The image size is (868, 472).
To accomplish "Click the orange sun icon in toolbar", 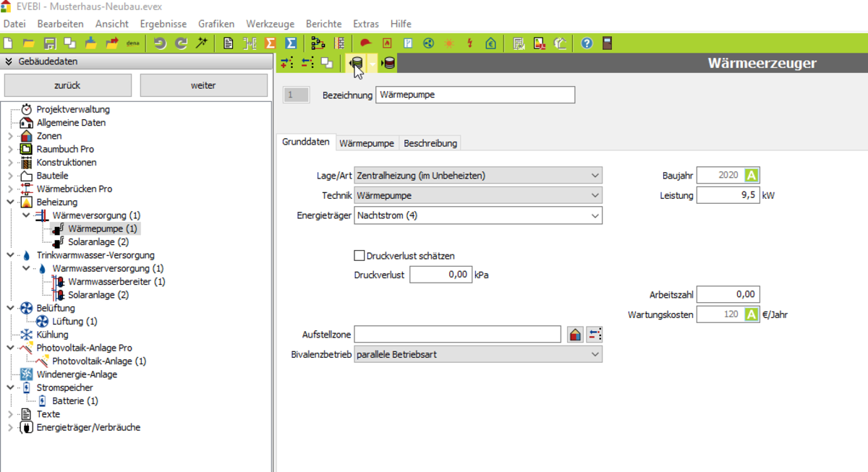I will pyautogui.click(x=449, y=43).
